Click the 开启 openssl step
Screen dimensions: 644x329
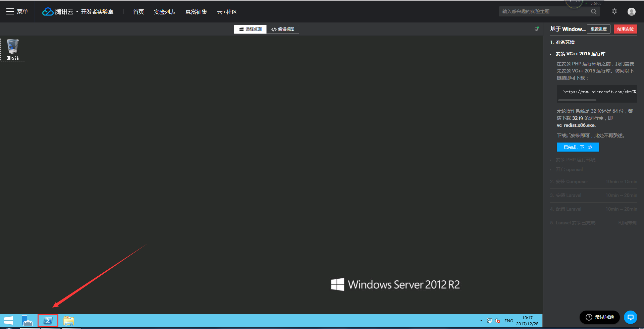569,169
